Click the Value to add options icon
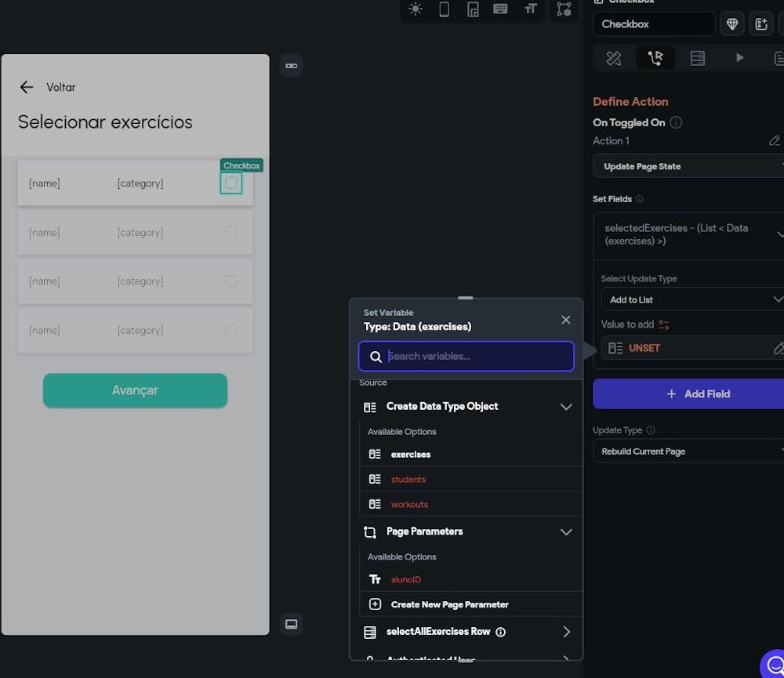This screenshot has width=784, height=678. point(664,325)
